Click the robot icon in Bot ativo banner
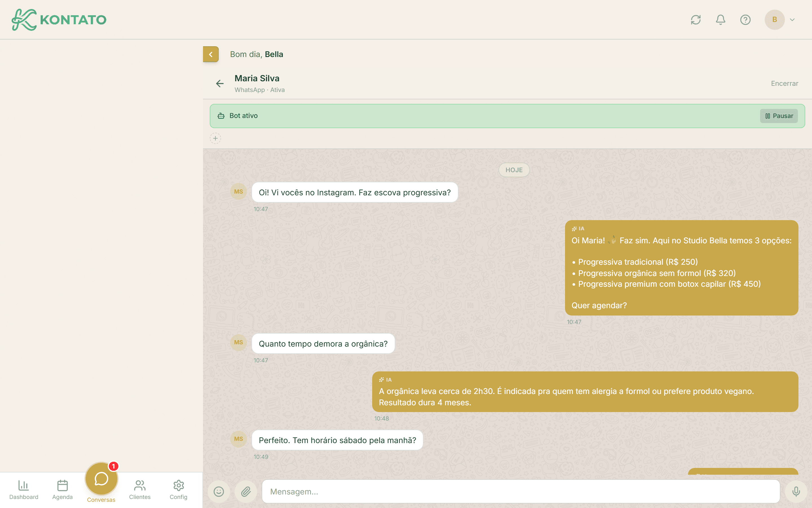 pyautogui.click(x=221, y=116)
